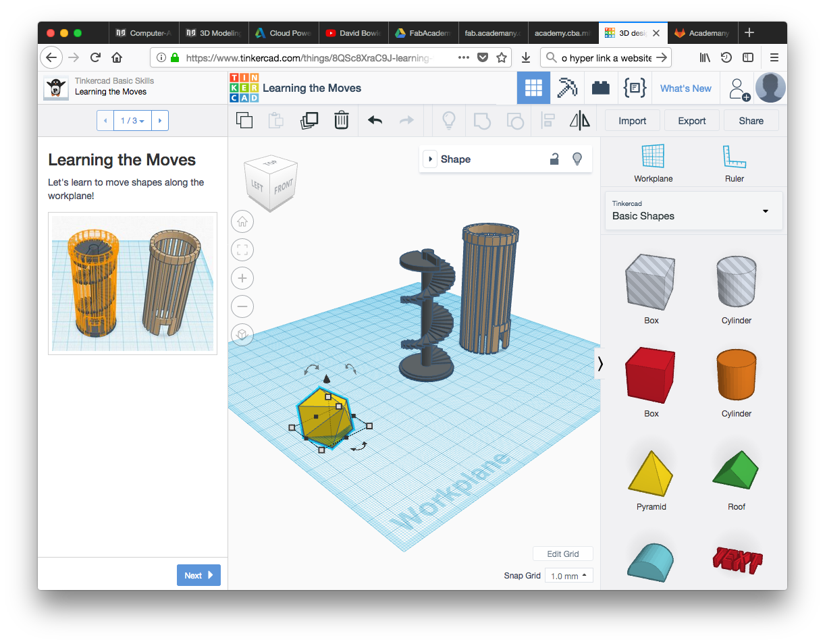Viewport: 825px width, 644px height.
Task: Switch to the FabAcadem browser tab
Action: tap(423, 32)
